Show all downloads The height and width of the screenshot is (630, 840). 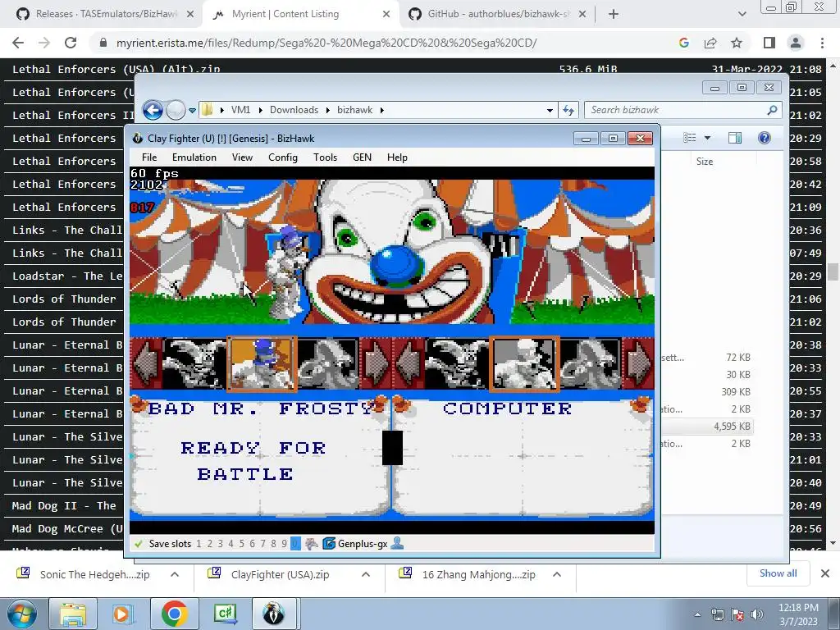[x=778, y=573]
